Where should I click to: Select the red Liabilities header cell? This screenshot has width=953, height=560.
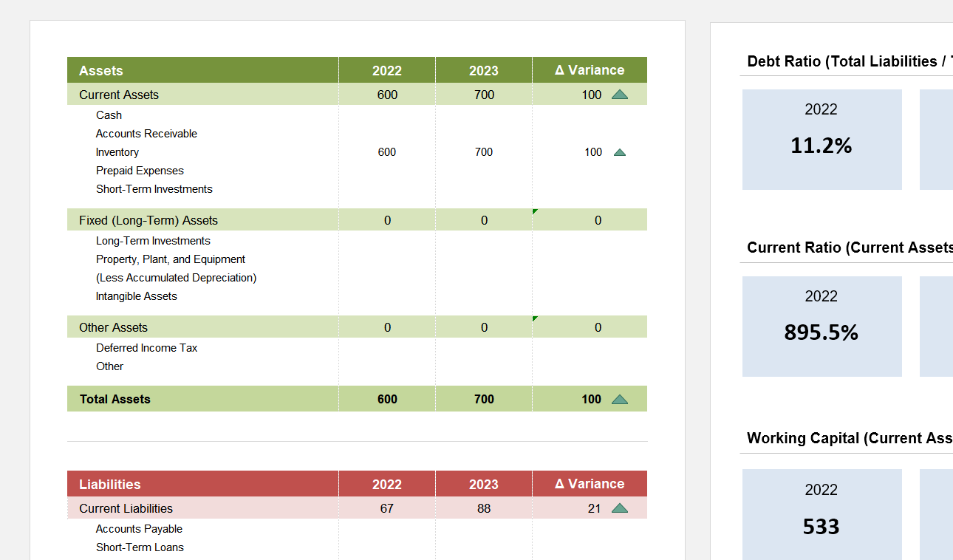pos(109,484)
